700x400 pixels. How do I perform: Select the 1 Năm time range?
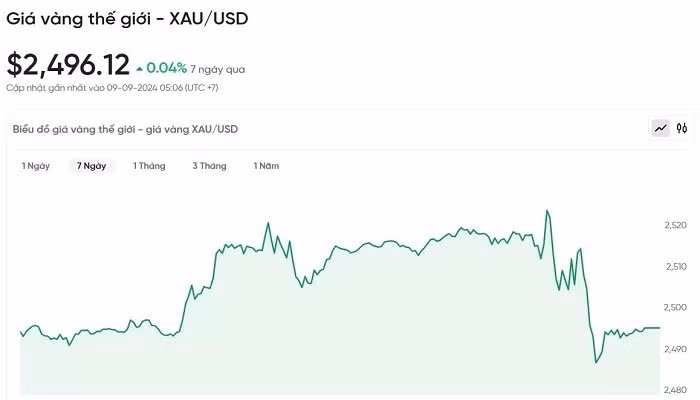click(266, 166)
